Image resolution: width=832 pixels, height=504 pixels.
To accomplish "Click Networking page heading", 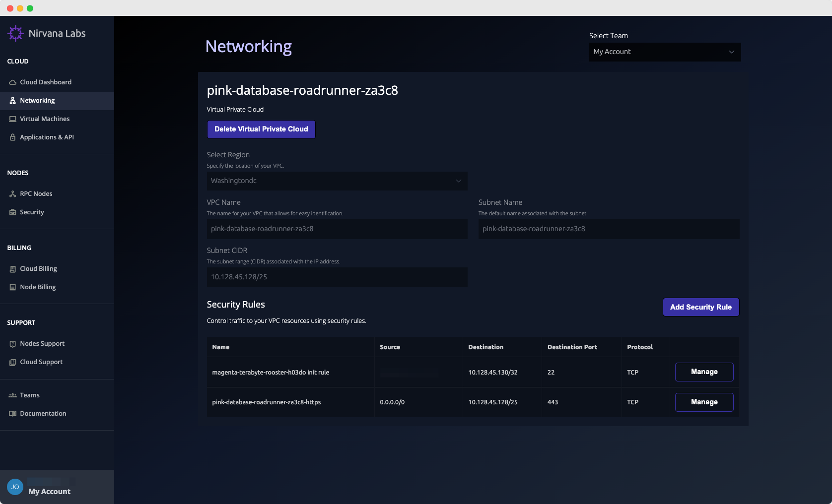I will [249, 47].
